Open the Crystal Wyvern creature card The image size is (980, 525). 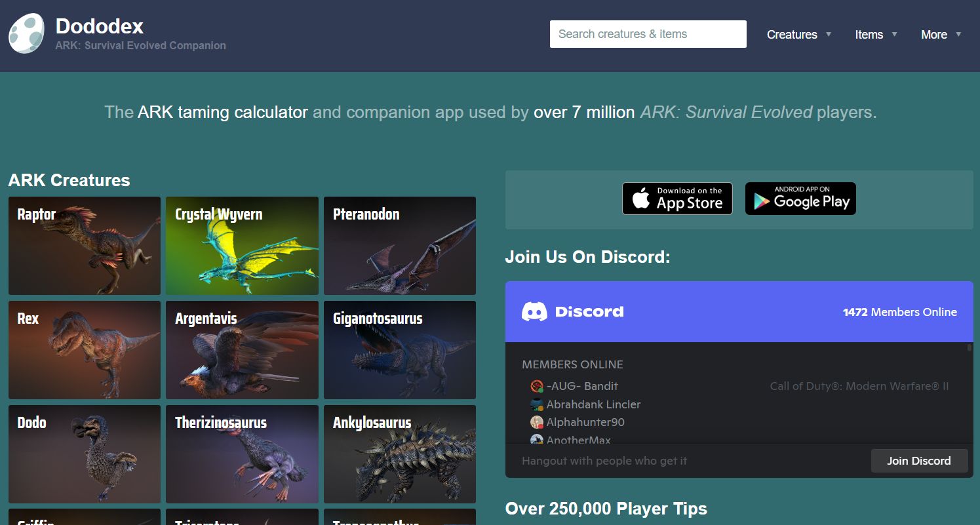point(242,246)
